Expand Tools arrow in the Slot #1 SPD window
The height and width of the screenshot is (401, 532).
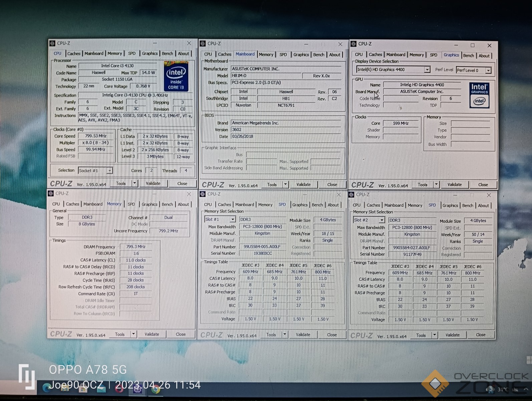coord(285,334)
